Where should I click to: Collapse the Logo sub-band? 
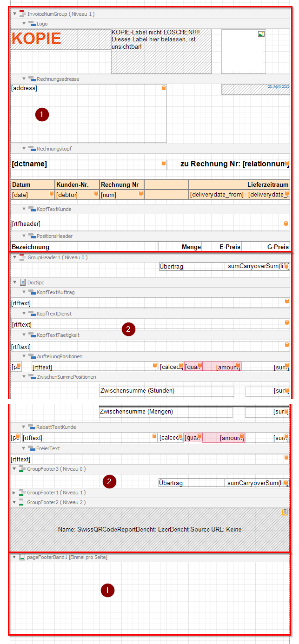[24, 23]
